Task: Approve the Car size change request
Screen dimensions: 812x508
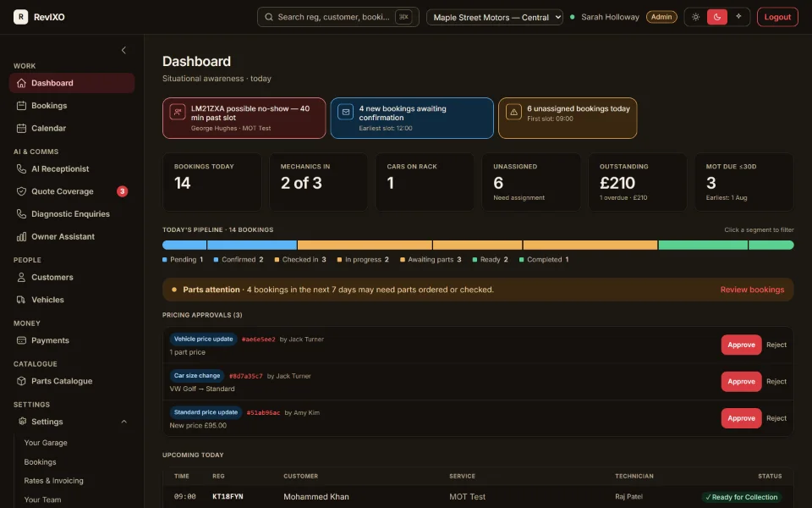Action: [x=741, y=382]
